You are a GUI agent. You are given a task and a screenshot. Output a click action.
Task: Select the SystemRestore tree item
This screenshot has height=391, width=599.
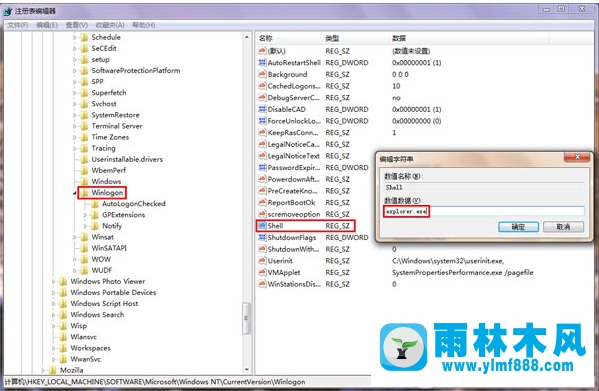(115, 115)
